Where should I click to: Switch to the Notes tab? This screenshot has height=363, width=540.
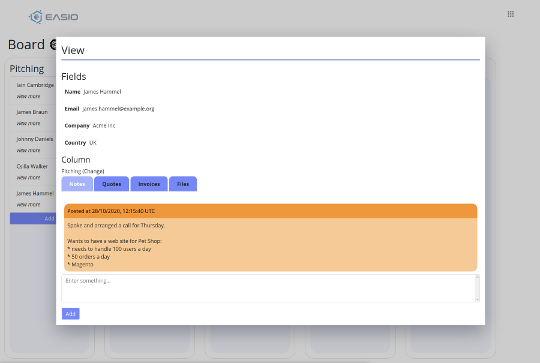[77, 184]
